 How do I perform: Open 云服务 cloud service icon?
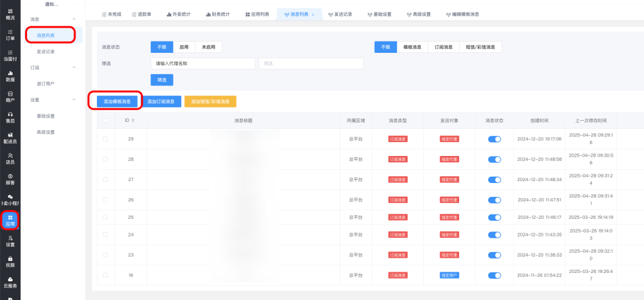[x=10, y=282]
